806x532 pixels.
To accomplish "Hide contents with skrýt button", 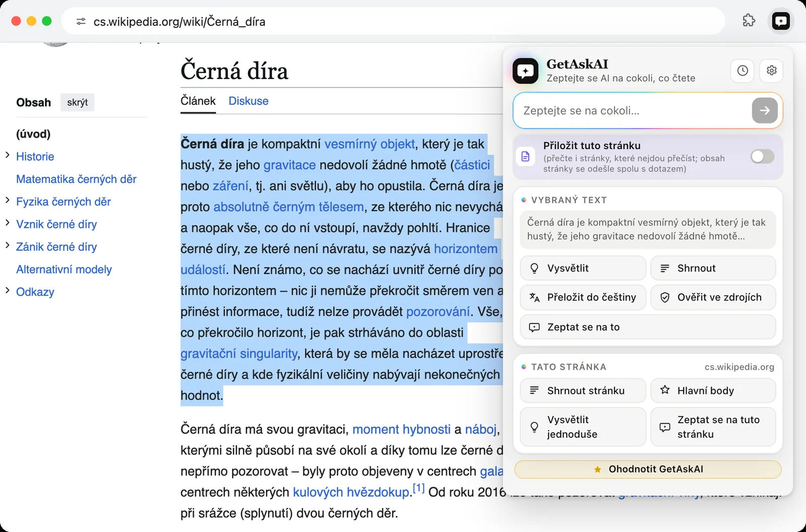I will (x=77, y=102).
